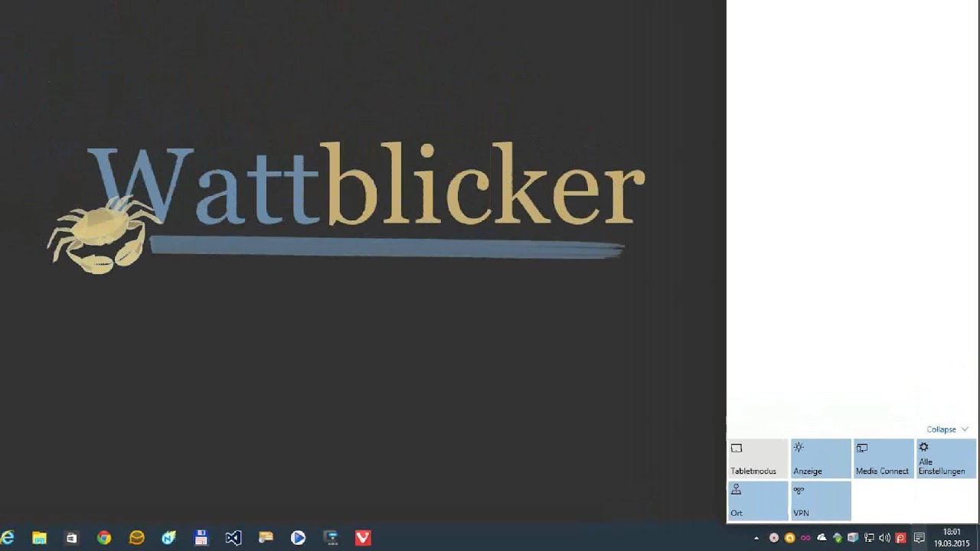Open network status tray icon
Viewport: 980px width, 551px height.
(x=869, y=538)
